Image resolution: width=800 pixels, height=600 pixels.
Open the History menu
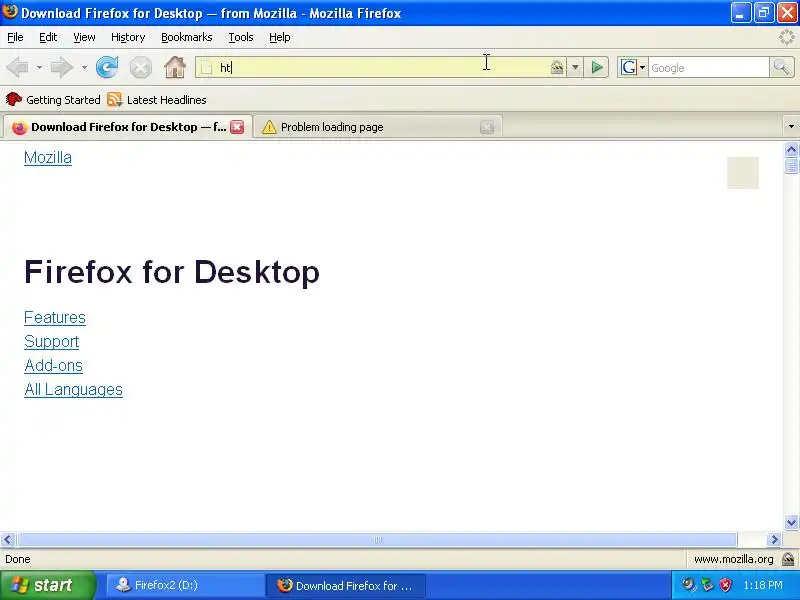[x=128, y=37]
